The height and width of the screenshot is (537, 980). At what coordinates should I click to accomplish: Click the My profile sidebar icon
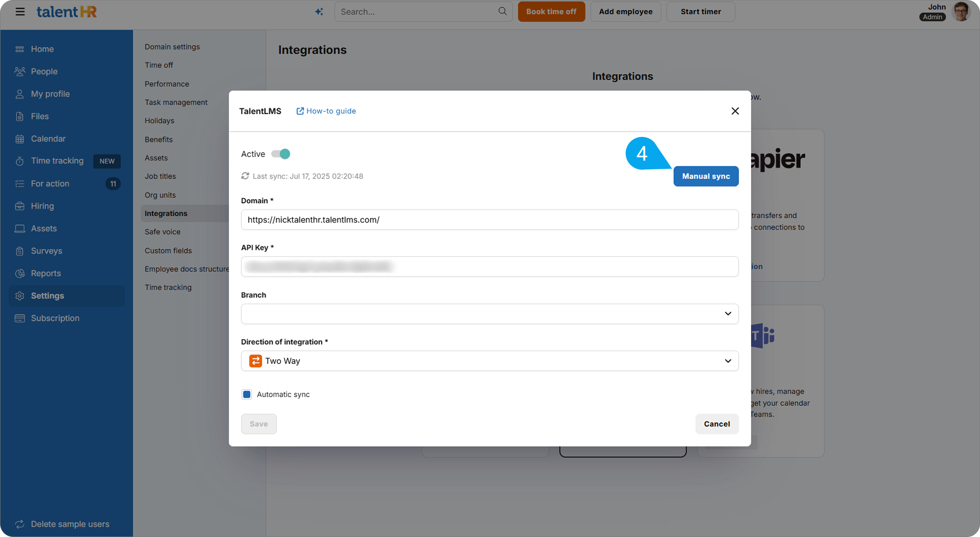point(20,94)
